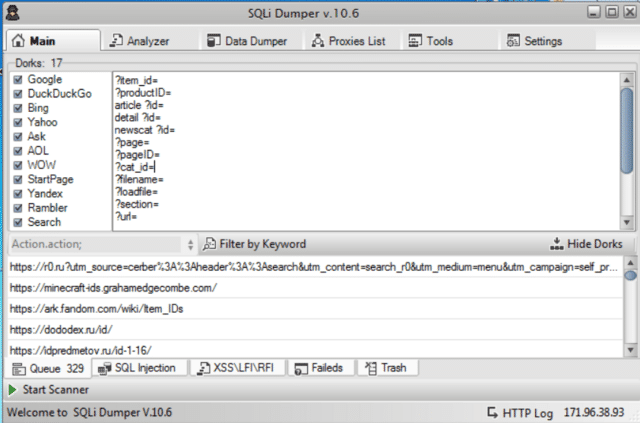Click the Hide Dorks download icon
This screenshot has height=423, width=640.
point(556,244)
